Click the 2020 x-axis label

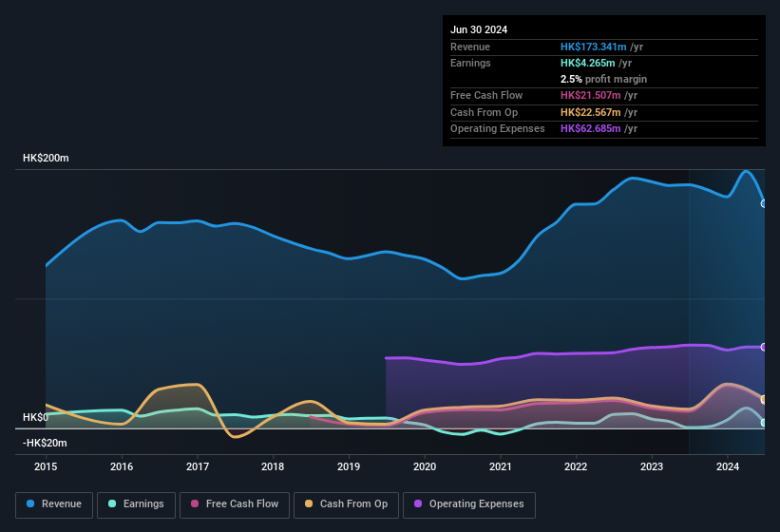point(425,466)
